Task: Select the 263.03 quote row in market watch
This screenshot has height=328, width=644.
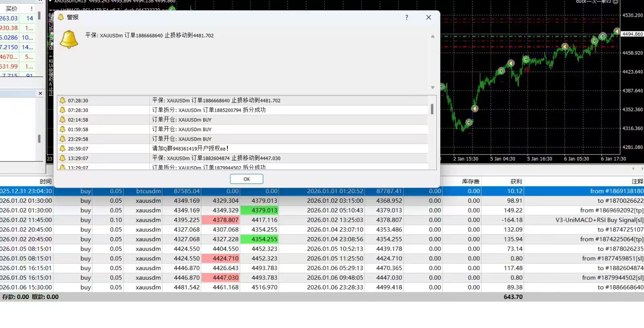Action: click(18, 18)
